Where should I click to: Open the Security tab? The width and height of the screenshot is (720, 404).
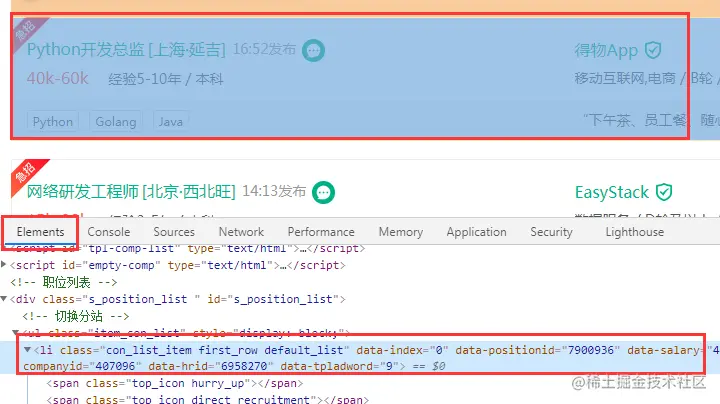pyautogui.click(x=551, y=232)
